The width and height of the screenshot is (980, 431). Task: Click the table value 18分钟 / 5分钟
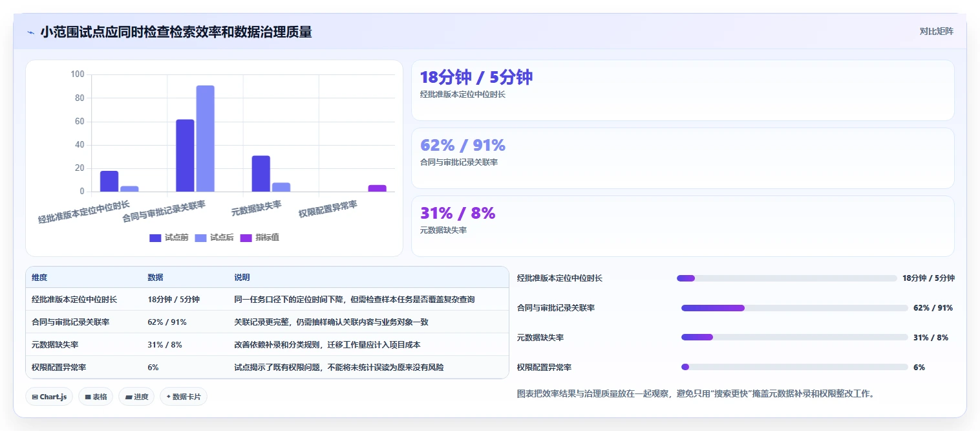173,300
